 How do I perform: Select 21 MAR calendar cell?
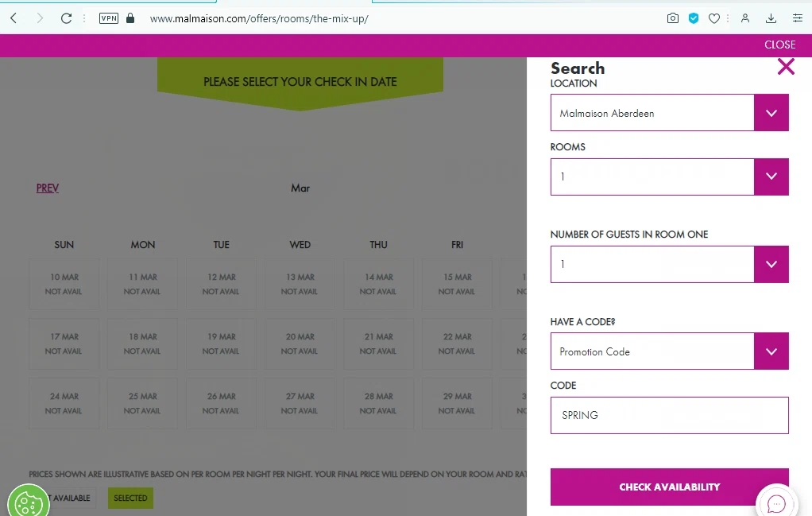(x=378, y=344)
